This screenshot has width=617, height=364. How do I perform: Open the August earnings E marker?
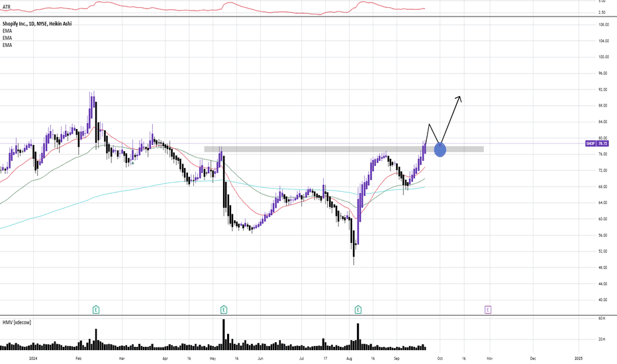tap(358, 310)
